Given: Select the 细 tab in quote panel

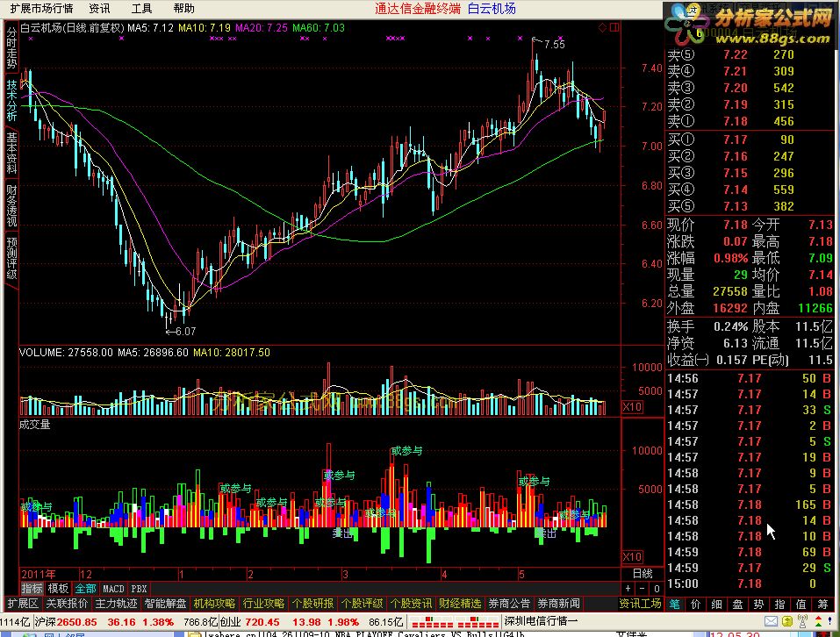Looking at the screenshot, I should pyautogui.click(x=716, y=604).
